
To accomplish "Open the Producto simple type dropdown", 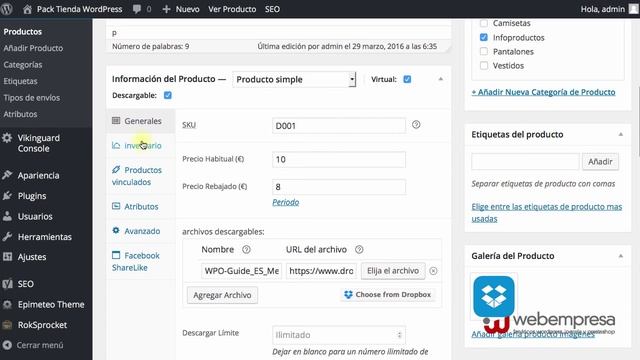I will tap(294, 79).
